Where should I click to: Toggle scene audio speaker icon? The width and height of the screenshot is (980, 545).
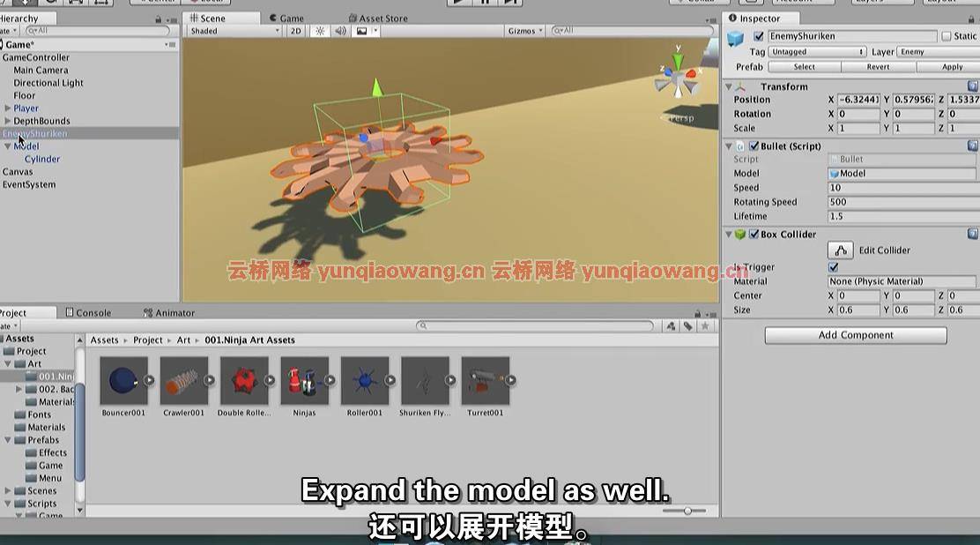click(x=340, y=31)
